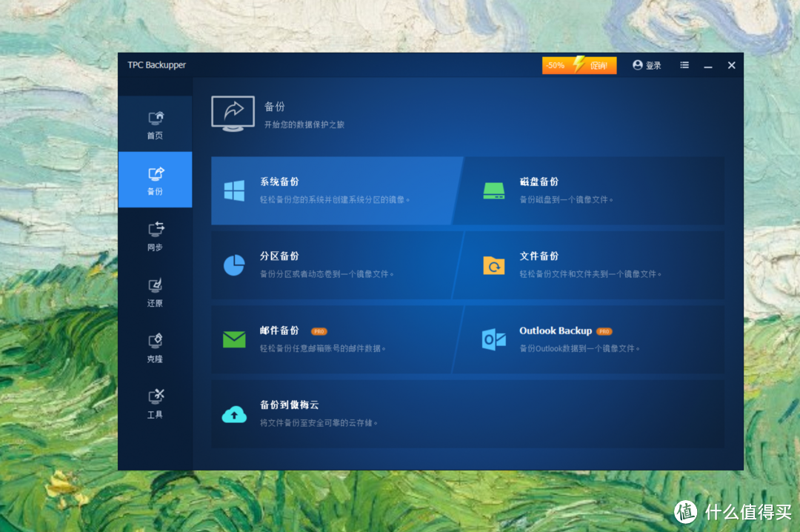Screen dimensions: 800x532
Task: Open the PRO badge next to 邮件备份
Action: coord(318,331)
